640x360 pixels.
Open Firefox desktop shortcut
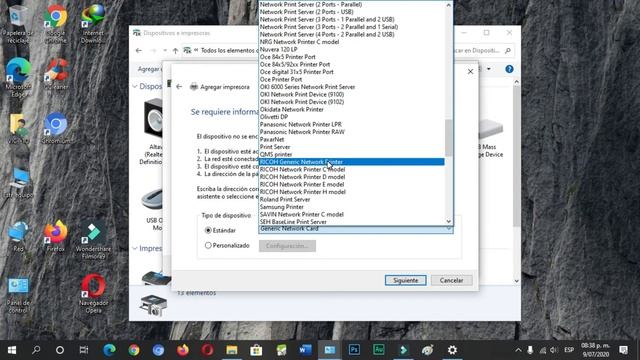pos(56,237)
